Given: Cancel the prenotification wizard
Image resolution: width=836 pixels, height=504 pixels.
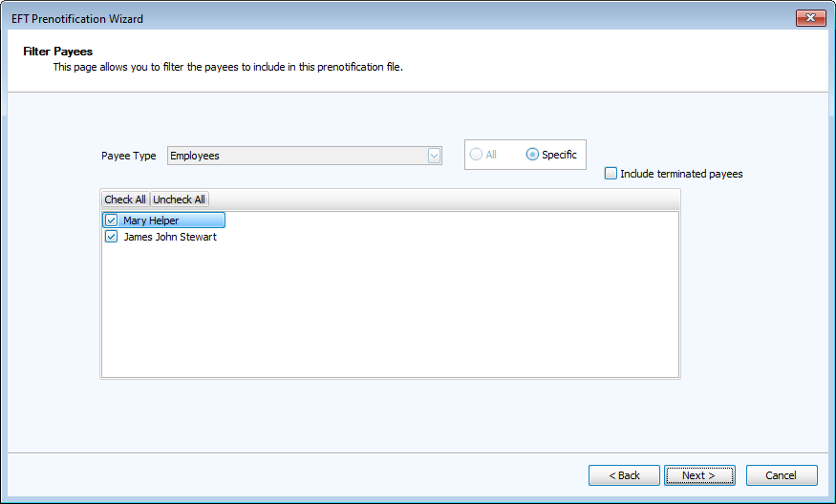Looking at the screenshot, I should coord(781,475).
